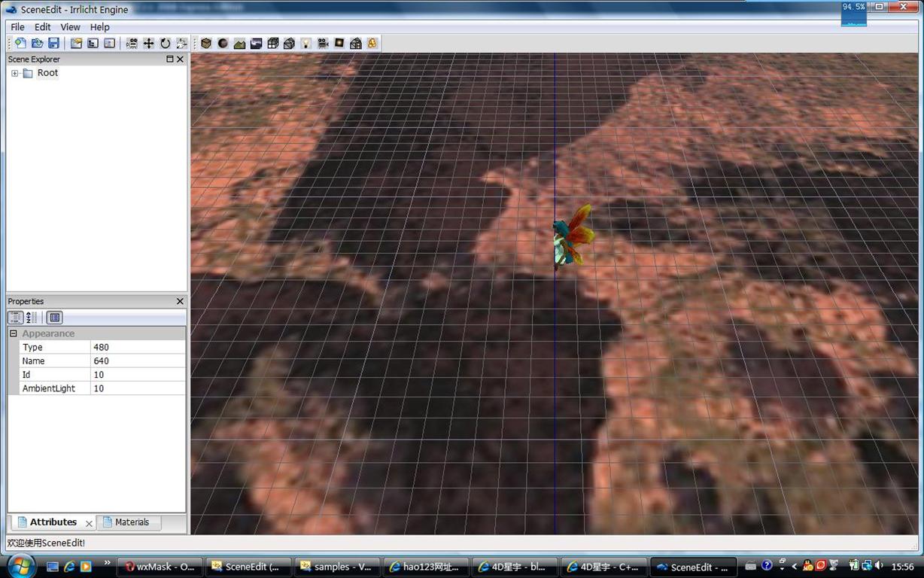The image size is (924, 578).
Task: Expand the Root tree node
Action: coord(14,73)
